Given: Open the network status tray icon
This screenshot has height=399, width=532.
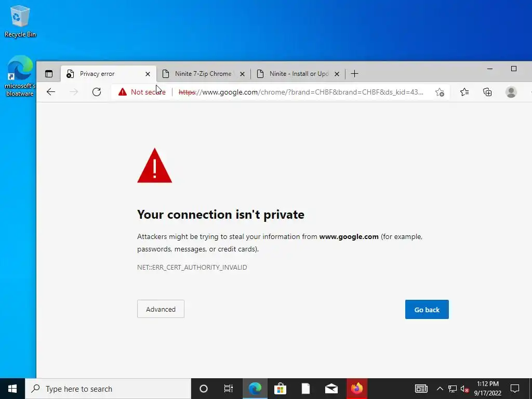Looking at the screenshot, I should point(453,389).
